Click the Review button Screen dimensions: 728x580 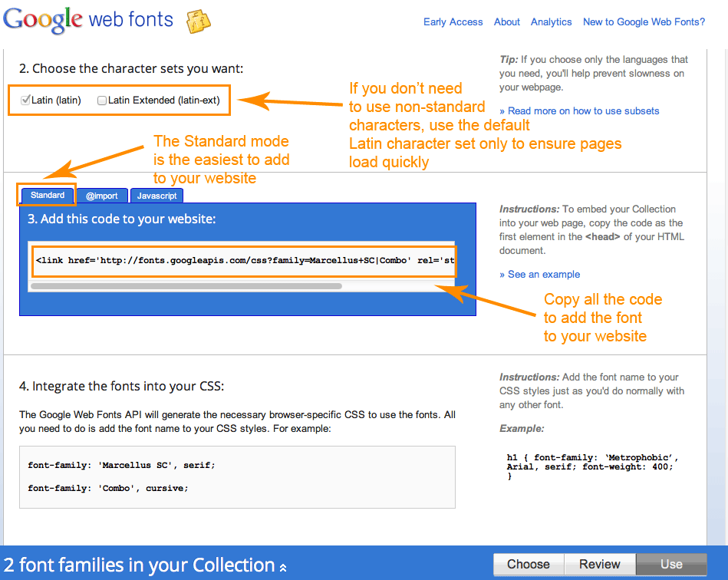point(599,564)
